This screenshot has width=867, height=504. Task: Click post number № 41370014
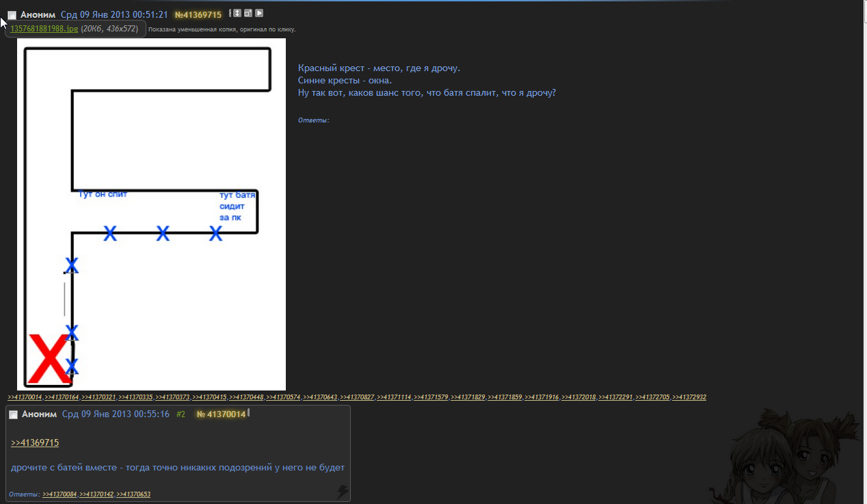221,414
